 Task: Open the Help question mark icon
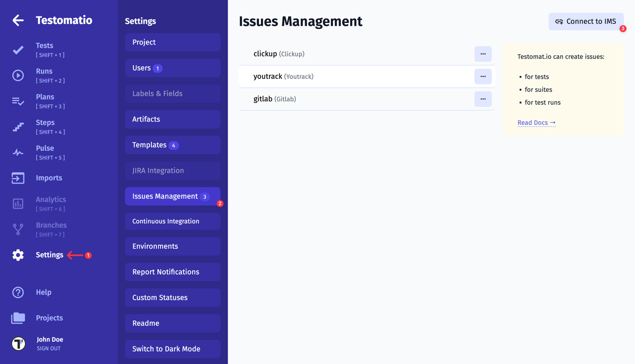[18, 293]
